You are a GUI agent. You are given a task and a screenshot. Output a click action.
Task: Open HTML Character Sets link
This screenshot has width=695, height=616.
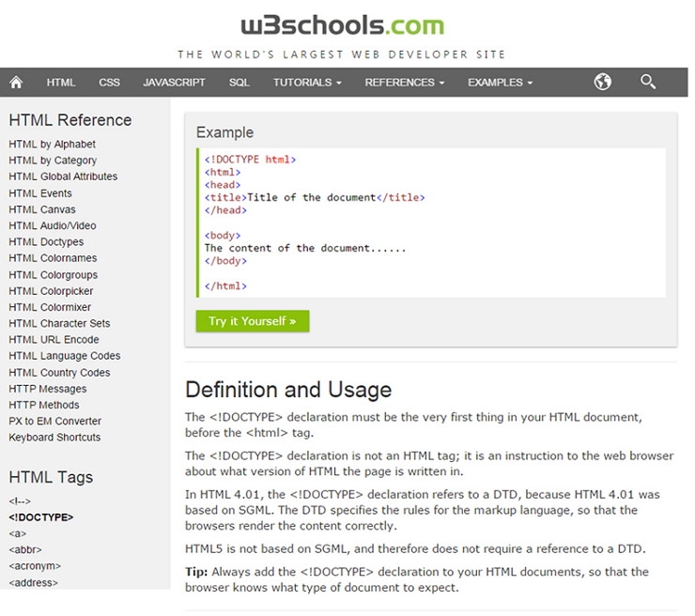[59, 324]
